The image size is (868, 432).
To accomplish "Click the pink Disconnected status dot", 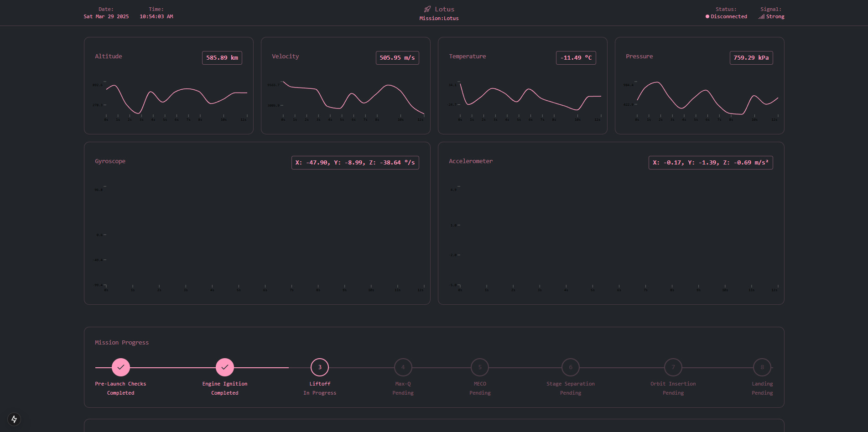I will click(x=707, y=16).
